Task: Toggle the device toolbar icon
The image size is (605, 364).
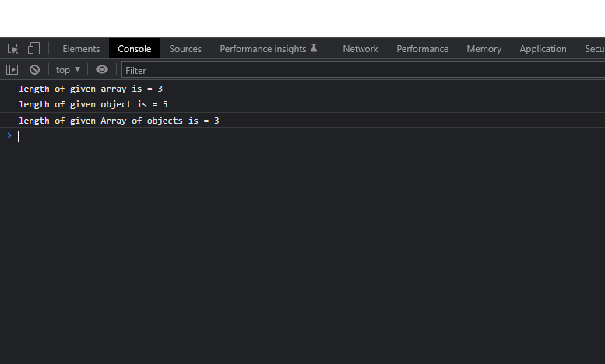Action: pyautogui.click(x=33, y=48)
